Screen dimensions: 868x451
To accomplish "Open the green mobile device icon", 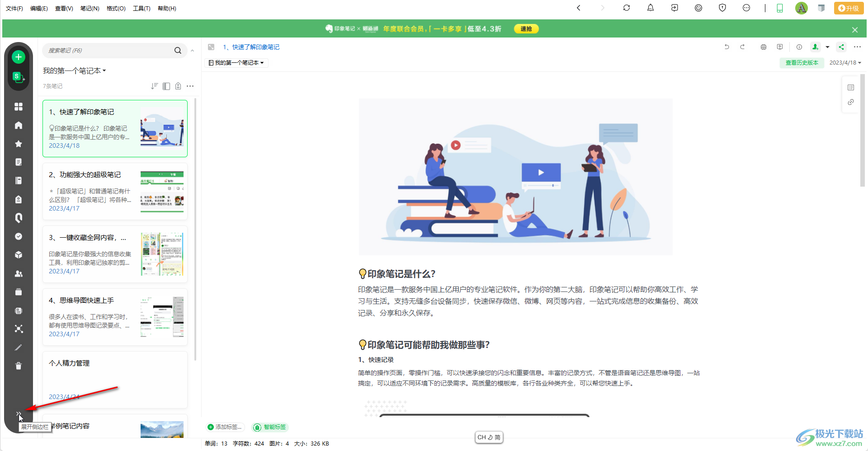I will tap(780, 8).
